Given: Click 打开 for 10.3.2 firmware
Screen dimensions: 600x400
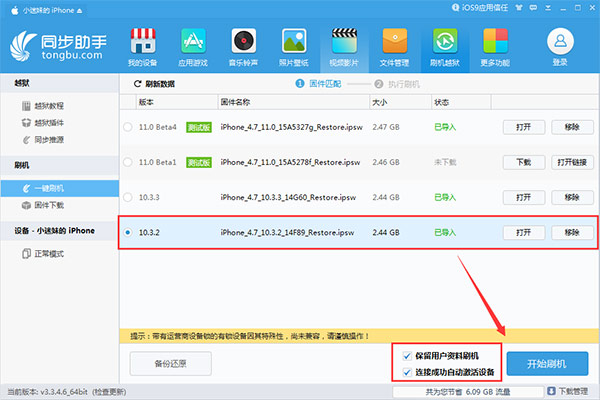Looking at the screenshot, I should [523, 232].
